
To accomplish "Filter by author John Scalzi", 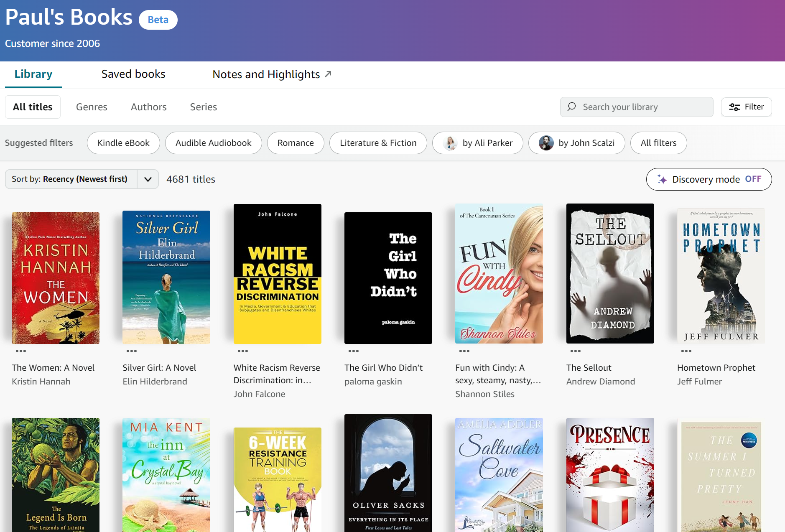I will click(576, 143).
